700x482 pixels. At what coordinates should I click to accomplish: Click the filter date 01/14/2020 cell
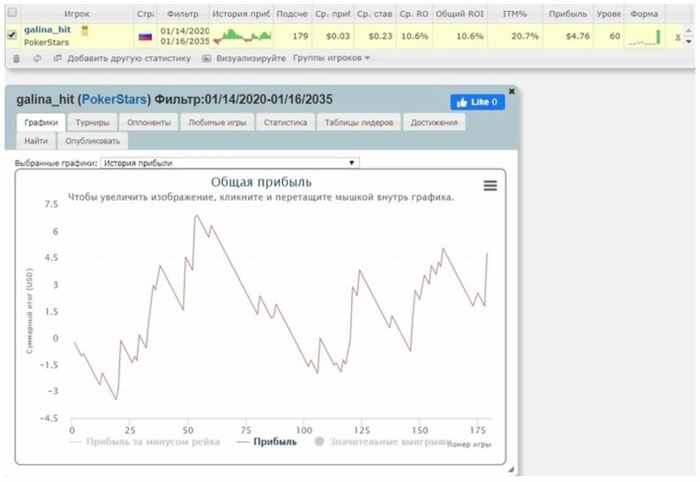(x=184, y=31)
